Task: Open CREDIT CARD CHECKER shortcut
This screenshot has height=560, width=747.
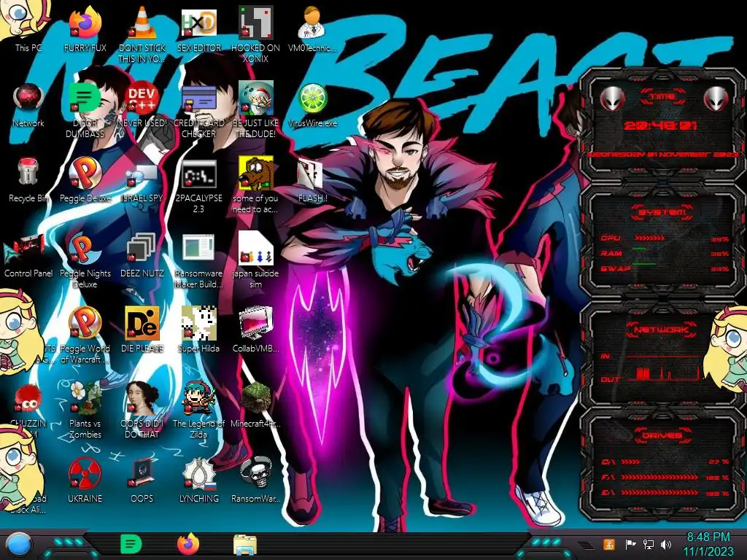Action: tap(198, 109)
